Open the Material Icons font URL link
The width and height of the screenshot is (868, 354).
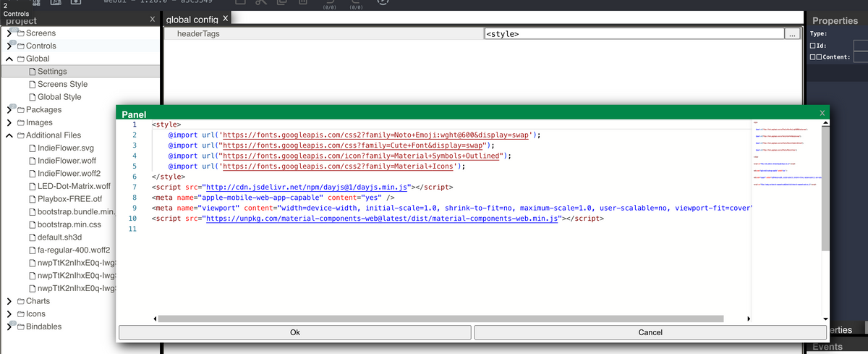(x=337, y=165)
